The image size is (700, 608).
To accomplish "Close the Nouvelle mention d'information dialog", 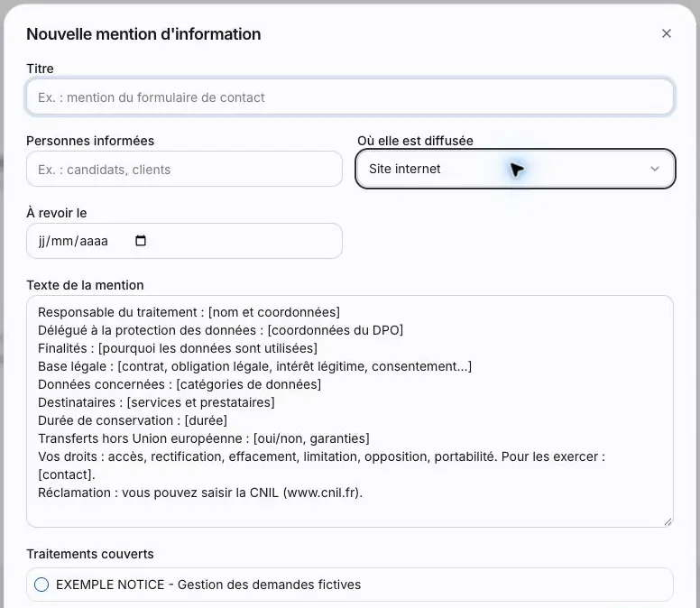I will click(666, 33).
